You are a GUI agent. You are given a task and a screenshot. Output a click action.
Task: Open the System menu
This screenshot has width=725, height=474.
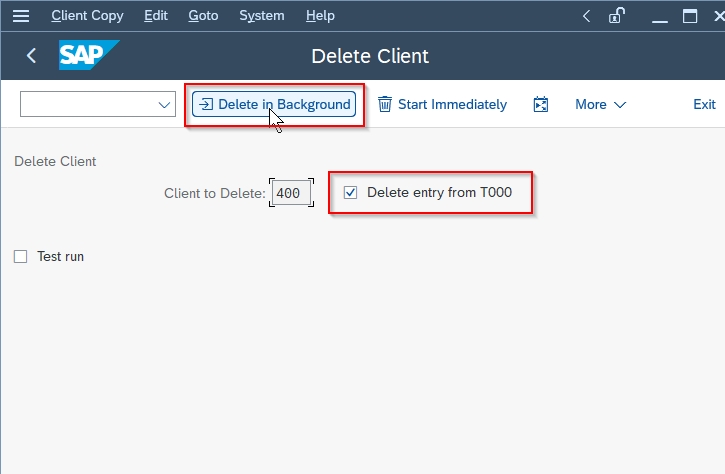tap(262, 16)
